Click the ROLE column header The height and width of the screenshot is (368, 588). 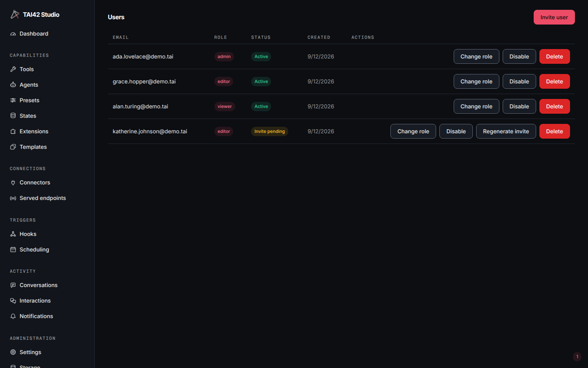[x=220, y=37]
